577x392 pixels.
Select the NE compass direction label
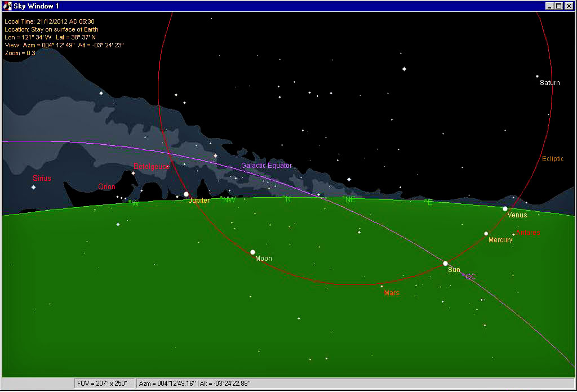point(350,200)
